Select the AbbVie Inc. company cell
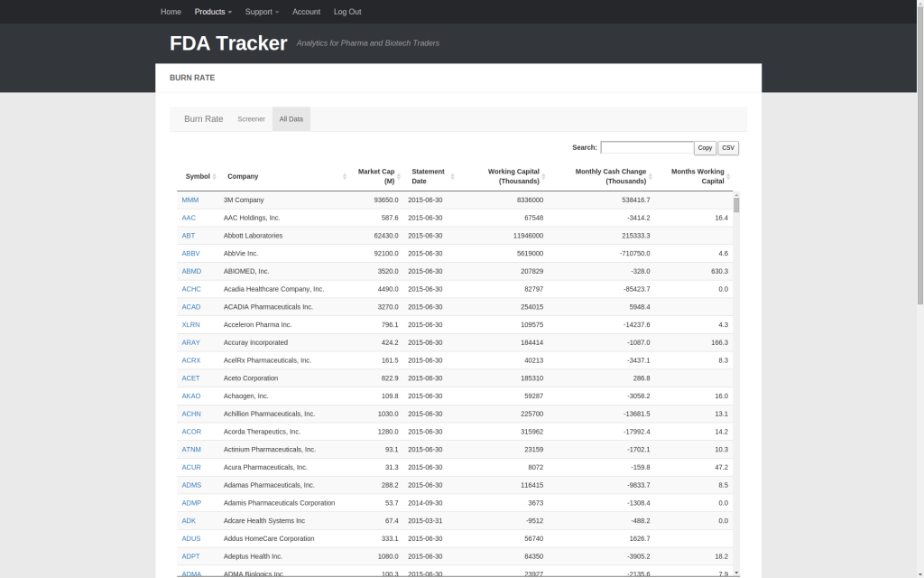Viewport: 924px width, 578px height. [241, 254]
